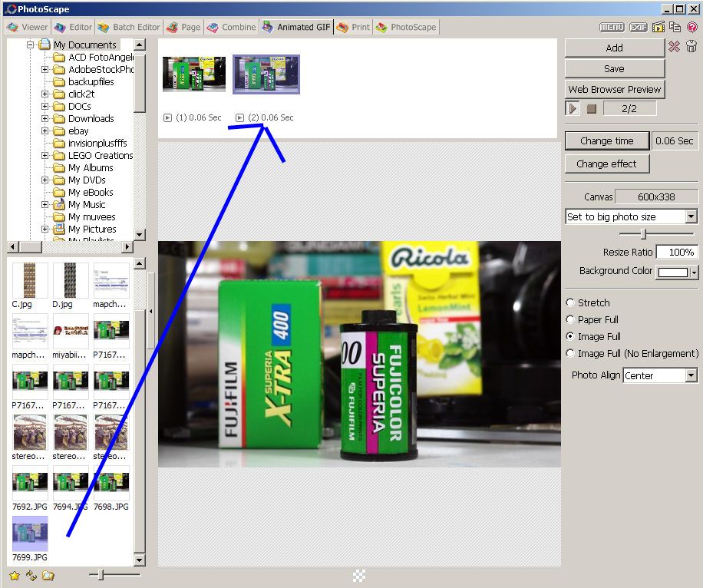The image size is (703, 588).
Task: Expand the Downloads folder node
Action: click(x=45, y=119)
